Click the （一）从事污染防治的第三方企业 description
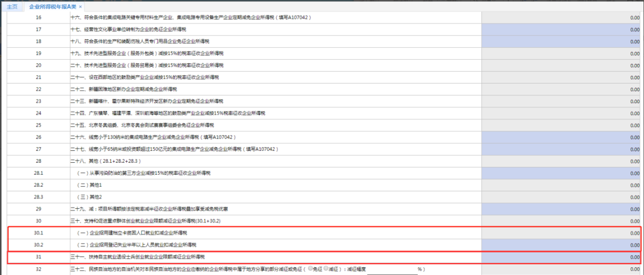Image resolution: width=644 pixels, height=275 pixels. [143, 173]
